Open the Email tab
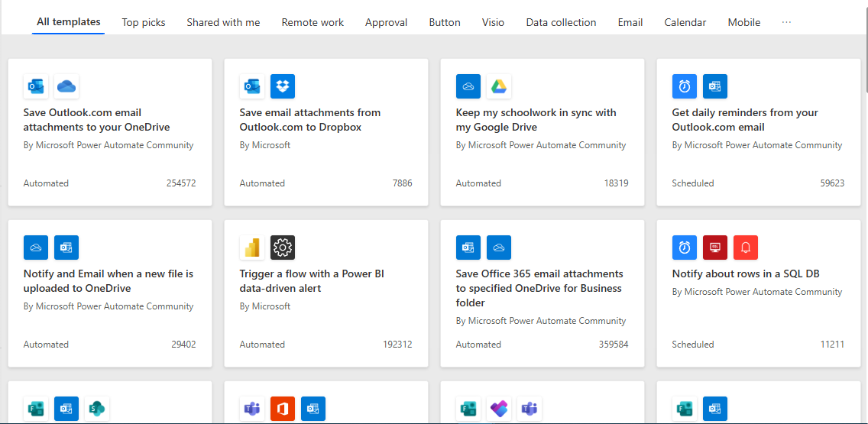Image resolution: width=868 pixels, height=424 pixels. (630, 23)
